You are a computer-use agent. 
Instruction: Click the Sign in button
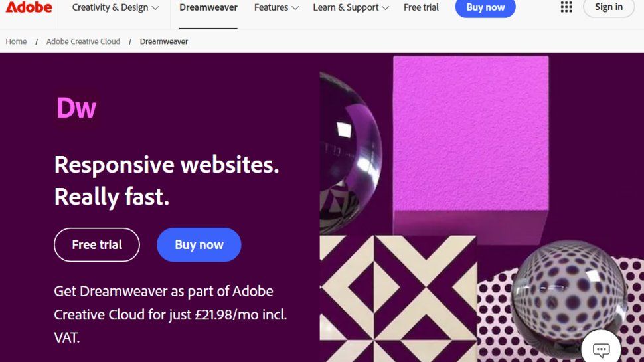(x=608, y=7)
